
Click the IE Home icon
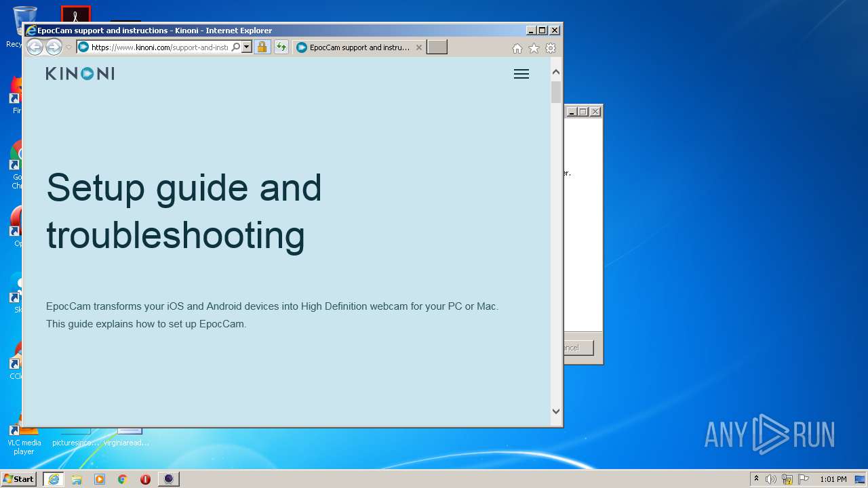[517, 48]
